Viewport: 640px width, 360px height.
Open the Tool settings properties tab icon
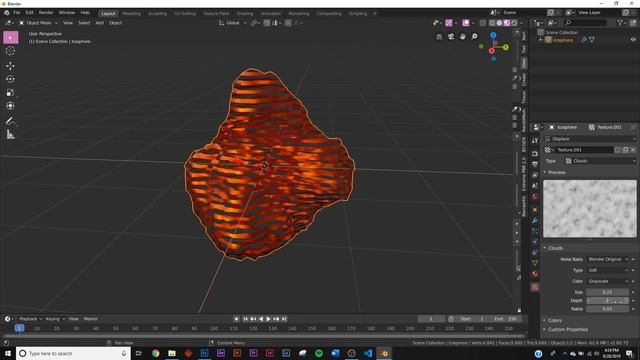[535, 140]
